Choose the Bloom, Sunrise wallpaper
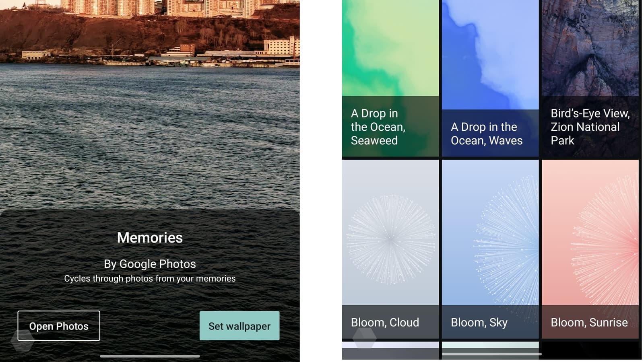The image size is (644, 362). click(590, 249)
